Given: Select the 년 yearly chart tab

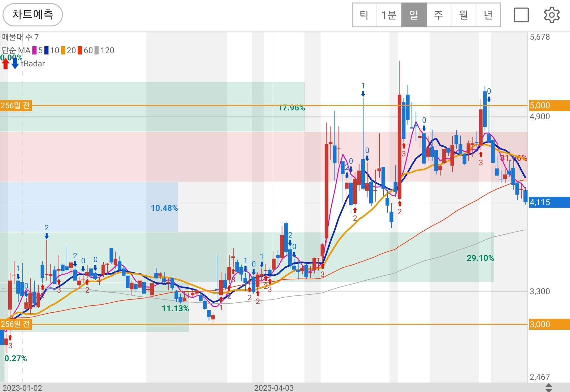Looking at the screenshot, I should tap(488, 15).
